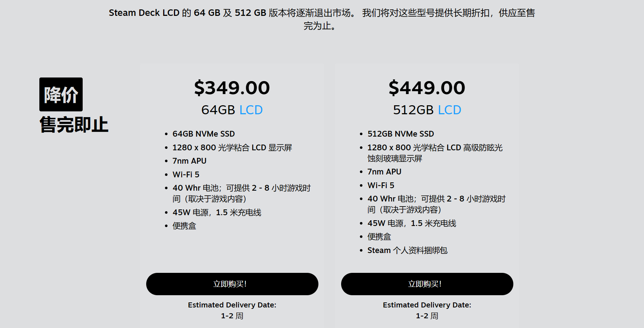Click 7nm APU in the 64GB card
The image size is (644, 328).
(190, 161)
